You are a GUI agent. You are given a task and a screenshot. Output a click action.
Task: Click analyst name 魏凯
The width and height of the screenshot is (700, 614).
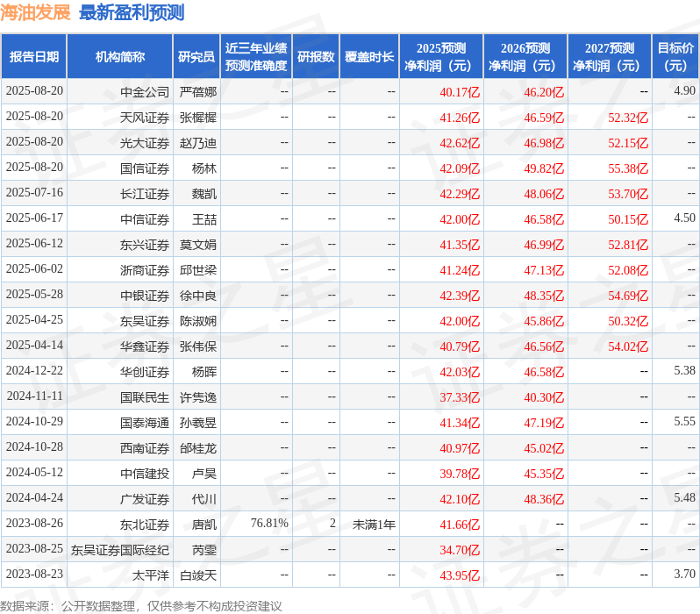click(204, 194)
